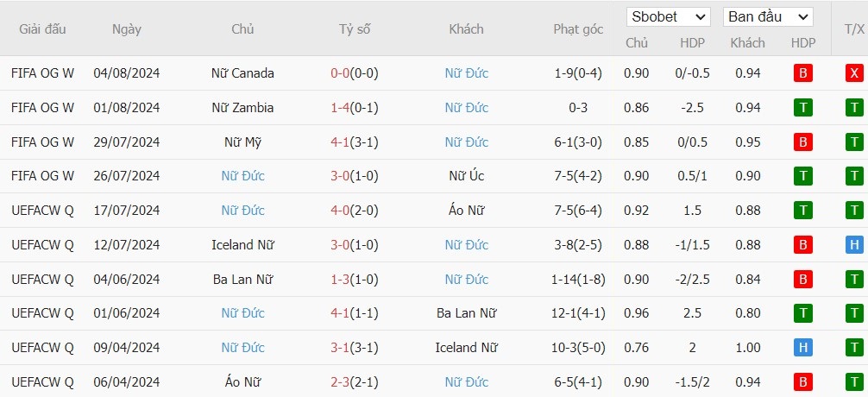Click the Phạt góc column header
This screenshot has width=868, height=397.
point(578,29)
